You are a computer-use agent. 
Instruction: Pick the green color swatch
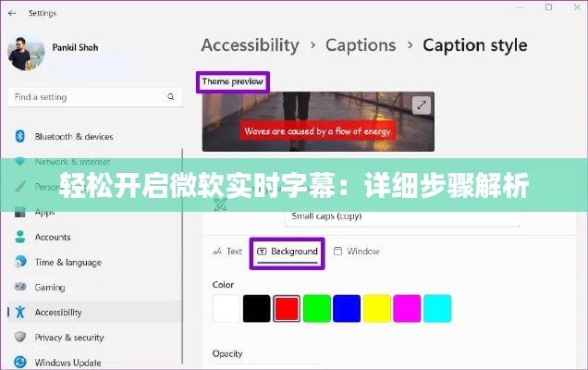[x=317, y=308]
